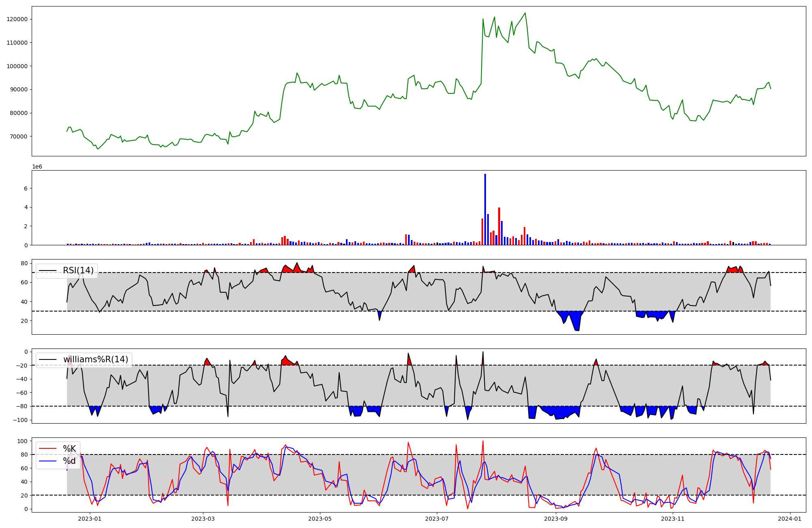Click the 2023-03 x-axis date label

(203, 519)
